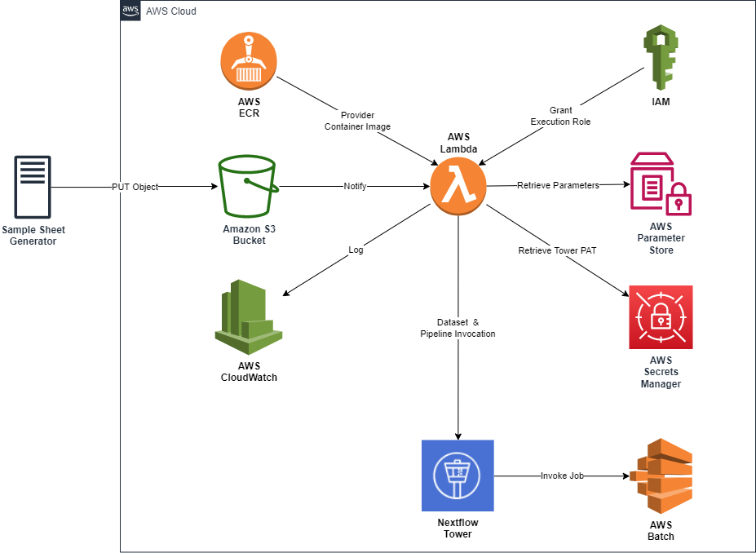Select the Notify connector label
Screen dimensions: 756x553
coord(355,186)
